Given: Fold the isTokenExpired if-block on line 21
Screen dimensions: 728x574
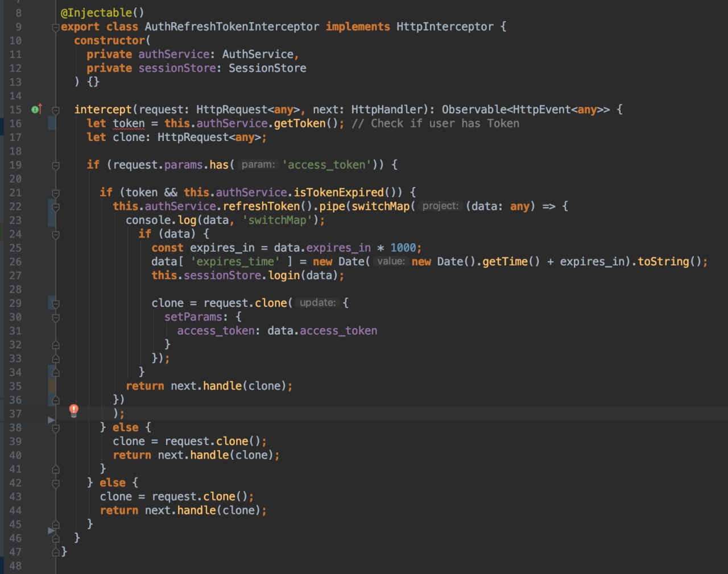Looking at the screenshot, I should pyautogui.click(x=56, y=193).
